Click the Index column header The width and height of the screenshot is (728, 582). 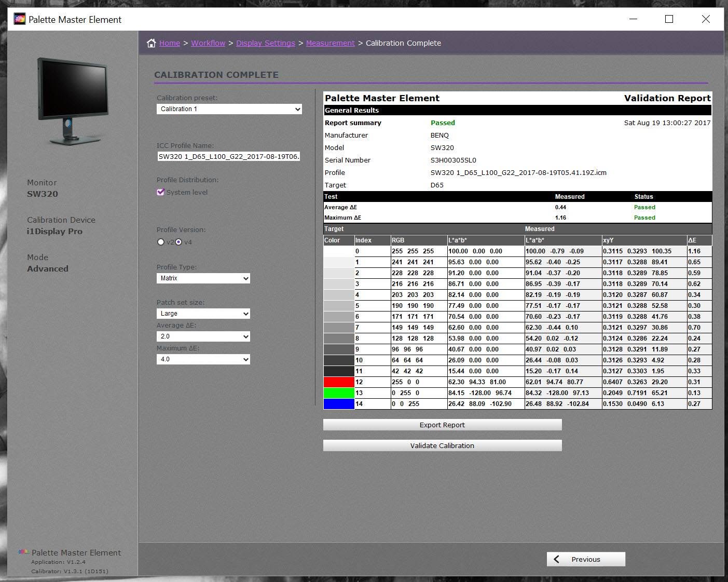pos(372,240)
